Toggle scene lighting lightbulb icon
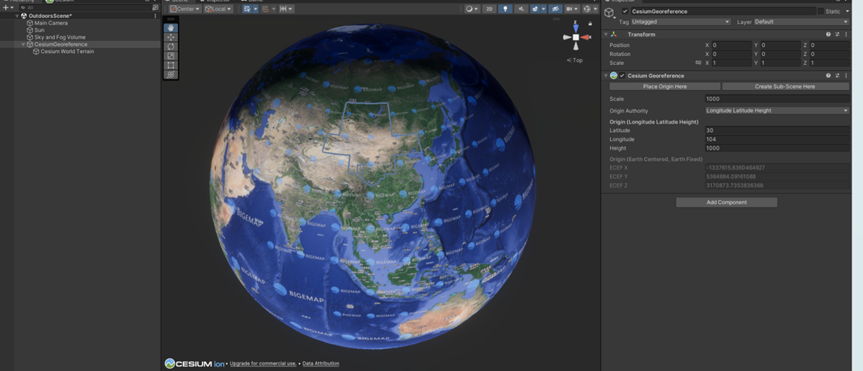The image size is (863, 371). coord(506,9)
